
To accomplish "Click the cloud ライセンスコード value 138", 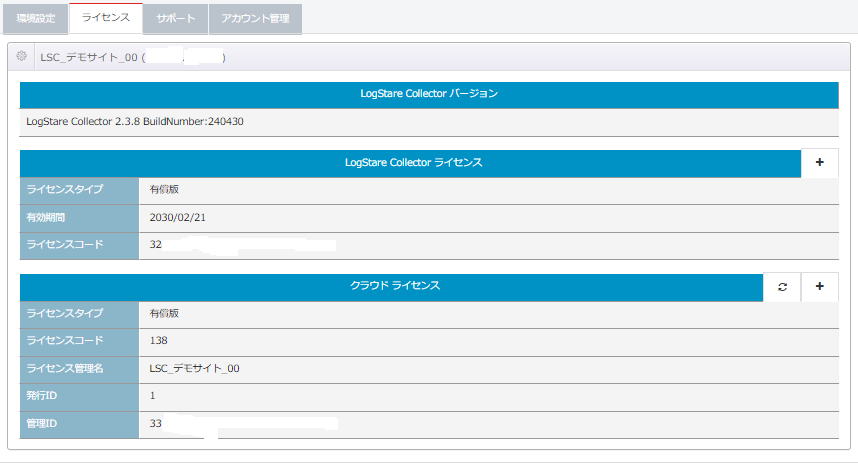I will [x=158, y=340].
